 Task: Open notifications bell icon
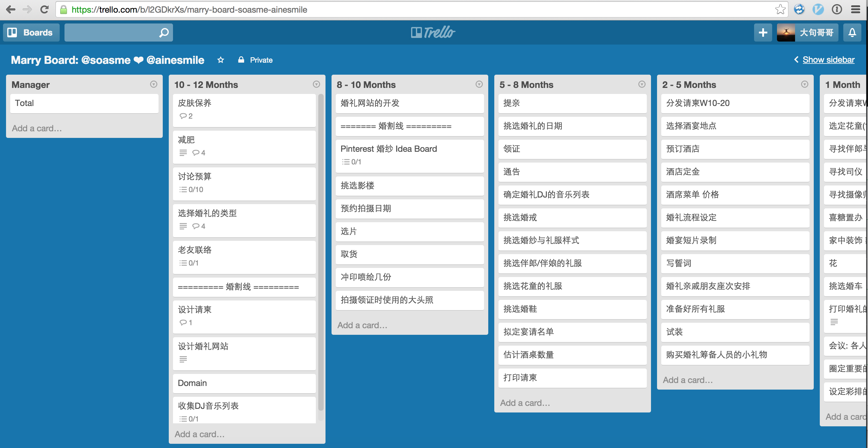point(852,33)
